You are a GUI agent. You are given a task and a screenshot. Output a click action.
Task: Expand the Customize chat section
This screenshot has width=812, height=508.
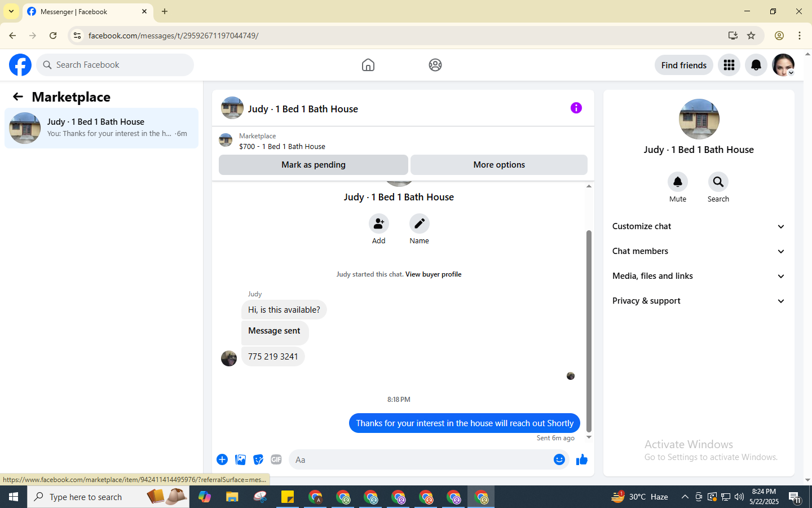(x=699, y=226)
